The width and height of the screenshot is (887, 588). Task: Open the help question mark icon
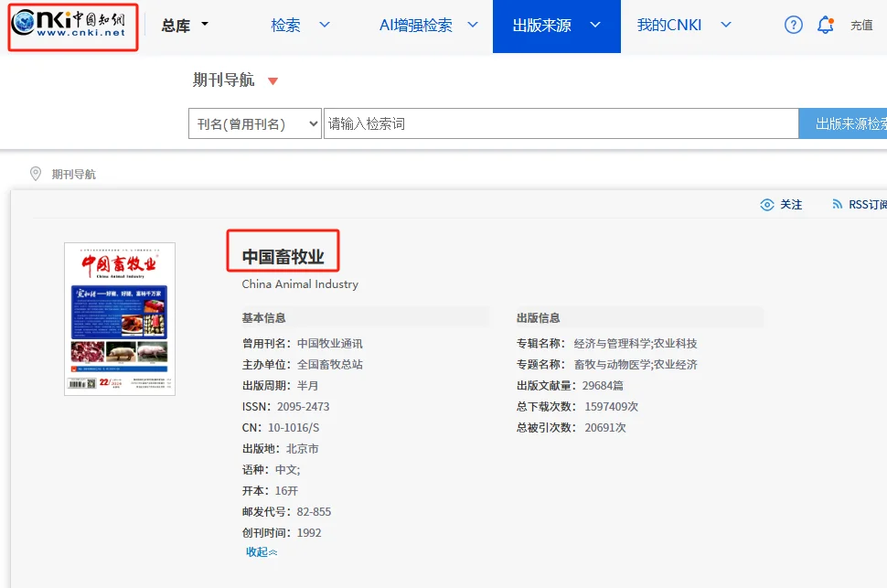coord(792,25)
